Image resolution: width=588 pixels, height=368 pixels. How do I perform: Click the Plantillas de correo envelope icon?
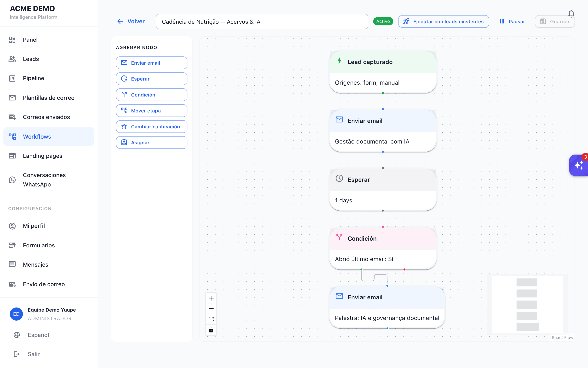pyautogui.click(x=12, y=98)
